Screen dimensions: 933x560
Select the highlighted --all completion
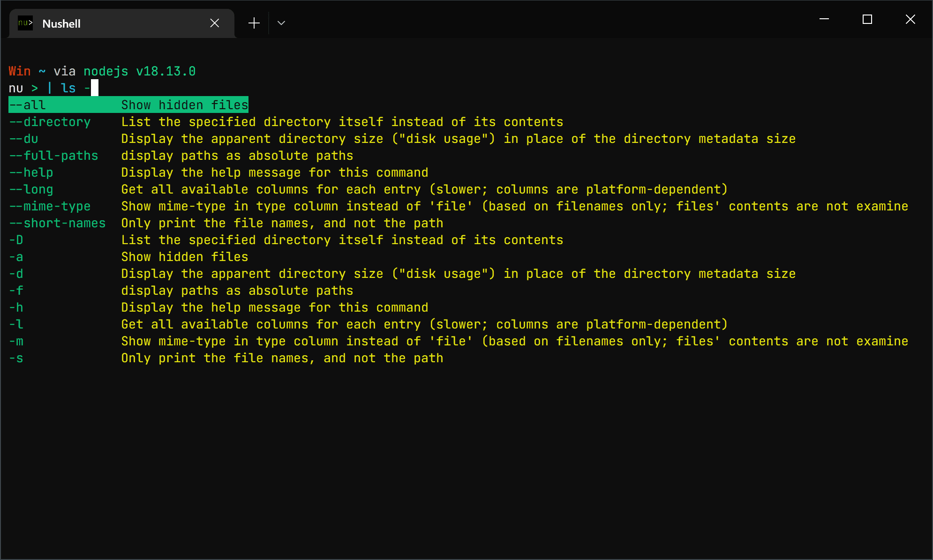(x=128, y=105)
